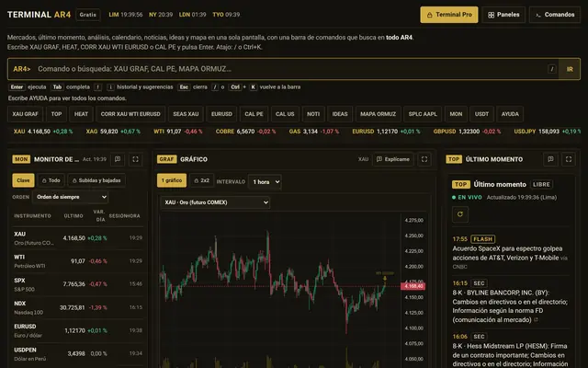This screenshot has height=368, width=588.
Task: Open the Comandos menu
Action: pos(555,15)
